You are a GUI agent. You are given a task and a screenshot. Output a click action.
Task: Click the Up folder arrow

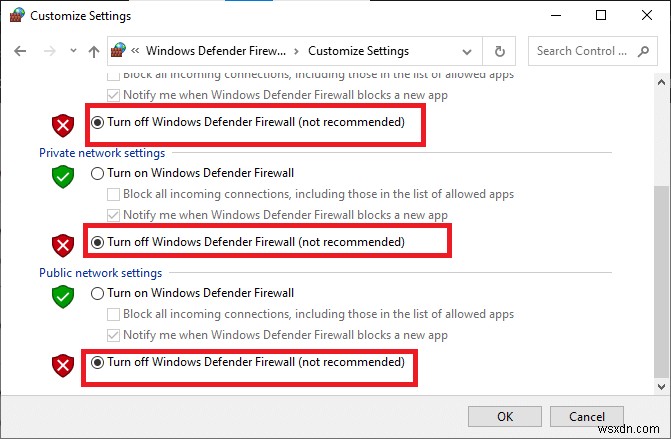(93, 51)
